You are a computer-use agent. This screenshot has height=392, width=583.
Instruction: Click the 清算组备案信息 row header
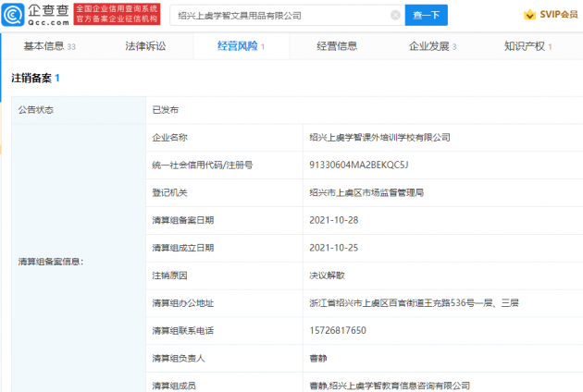click(x=51, y=262)
